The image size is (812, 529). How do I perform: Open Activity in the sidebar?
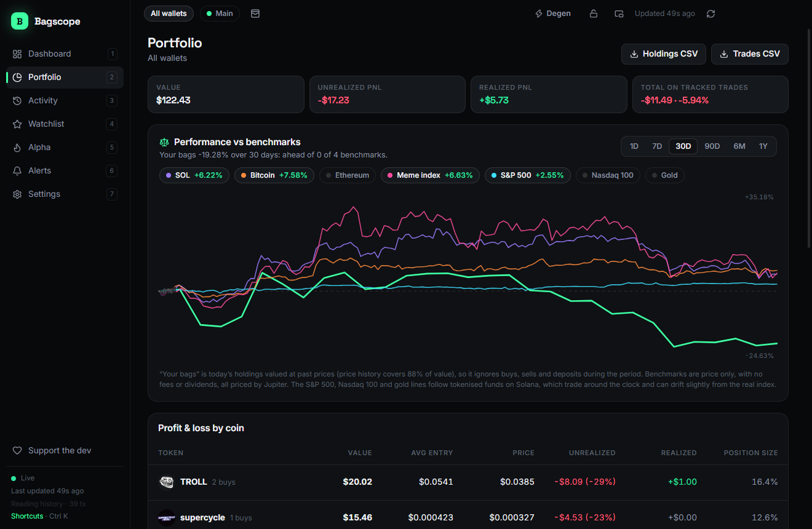(x=65, y=101)
